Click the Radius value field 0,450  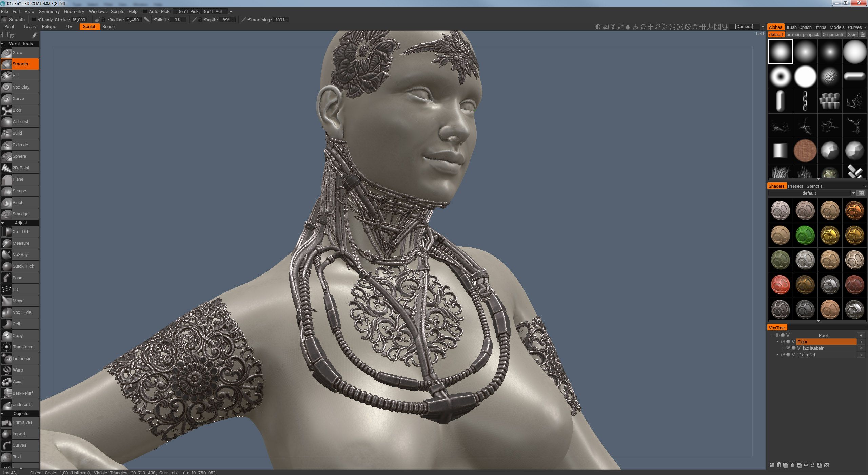point(133,20)
